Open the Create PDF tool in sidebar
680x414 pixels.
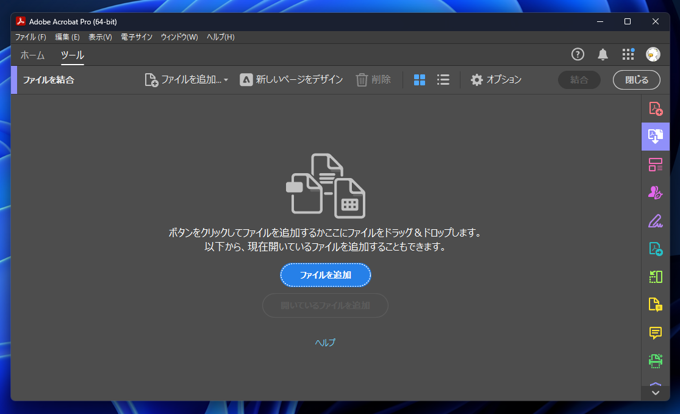coord(655,108)
